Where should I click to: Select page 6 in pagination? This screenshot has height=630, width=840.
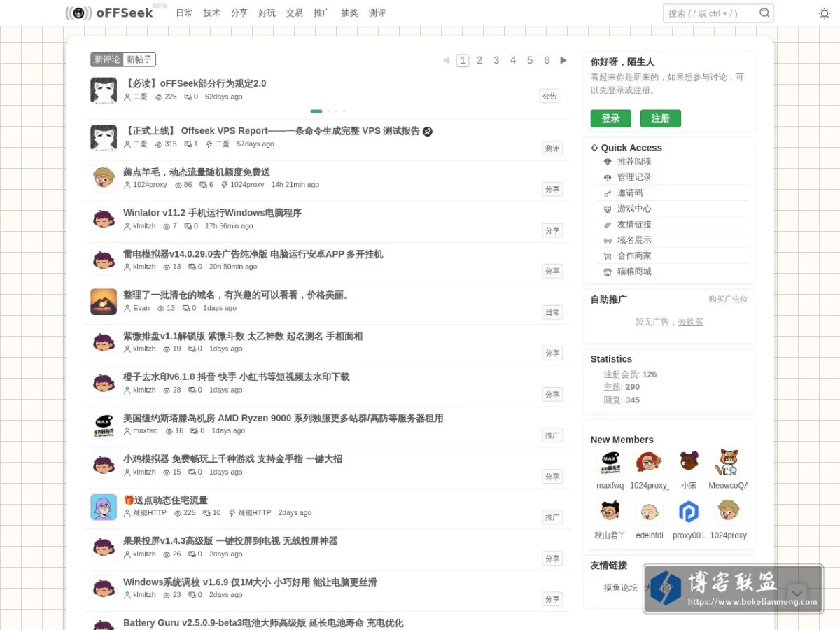547,60
